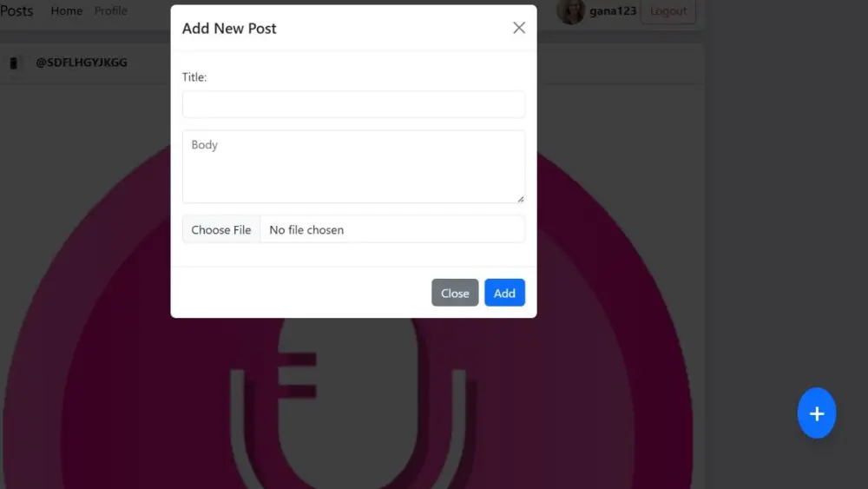Open the Home navigation link

coord(67,10)
